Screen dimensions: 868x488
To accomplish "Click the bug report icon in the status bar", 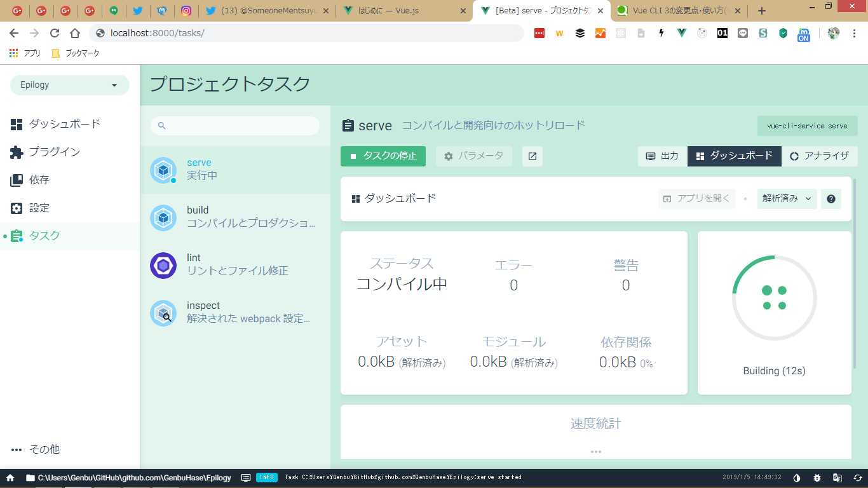I will 817,477.
